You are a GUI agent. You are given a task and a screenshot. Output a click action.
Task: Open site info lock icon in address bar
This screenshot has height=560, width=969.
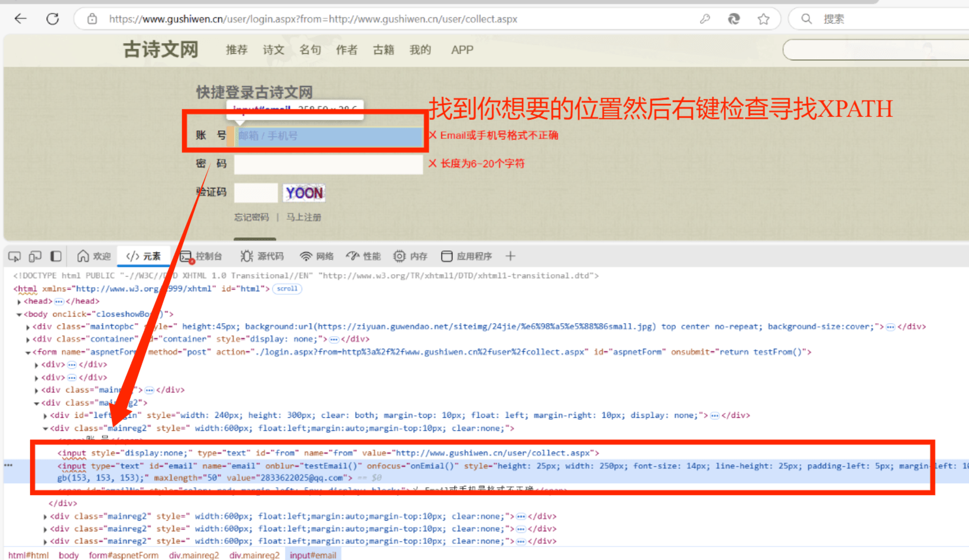point(92,19)
